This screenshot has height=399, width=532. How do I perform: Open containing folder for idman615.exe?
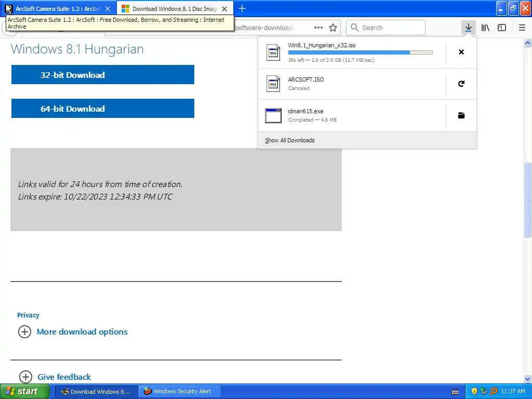[x=461, y=115]
